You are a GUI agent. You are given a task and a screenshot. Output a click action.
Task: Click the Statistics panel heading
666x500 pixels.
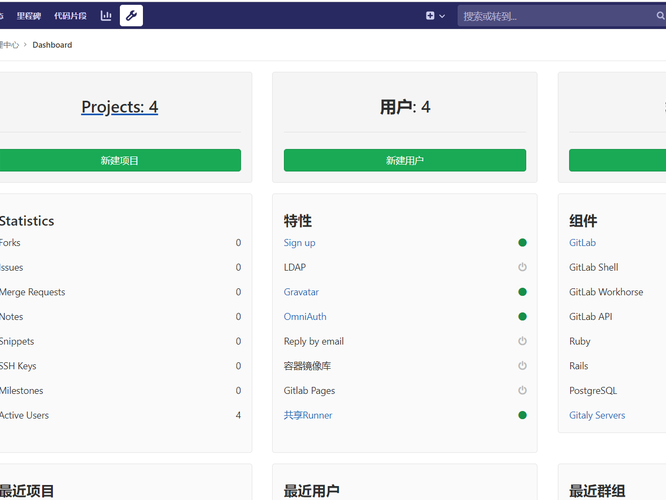(27, 221)
